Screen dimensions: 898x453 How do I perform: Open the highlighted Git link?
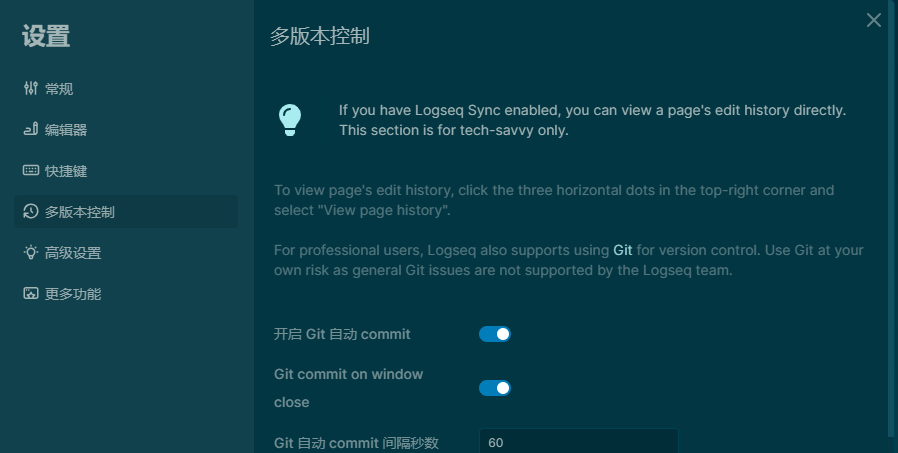pos(623,250)
